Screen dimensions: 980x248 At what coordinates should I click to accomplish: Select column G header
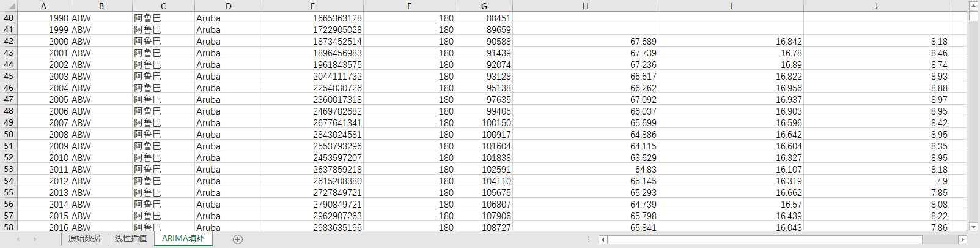(x=484, y=6)
